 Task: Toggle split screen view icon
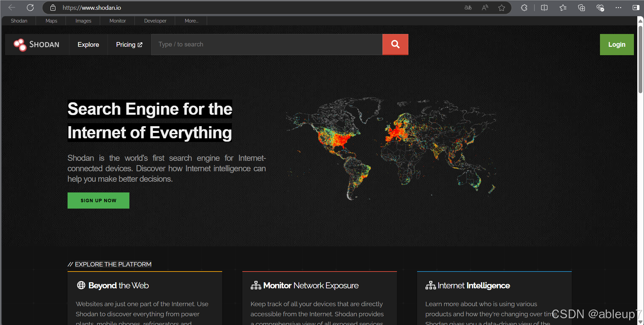coord(544,7)
